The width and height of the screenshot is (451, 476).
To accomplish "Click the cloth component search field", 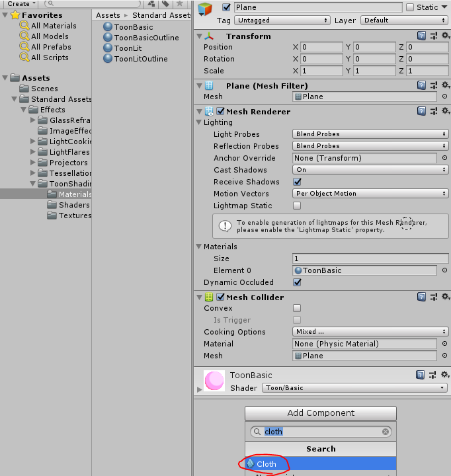I will pos(321,432).
